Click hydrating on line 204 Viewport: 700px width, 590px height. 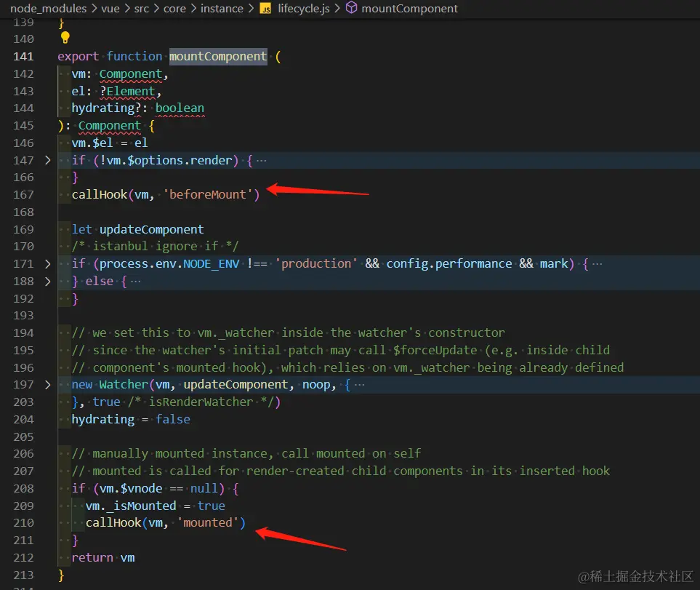[x=102, y=419]
